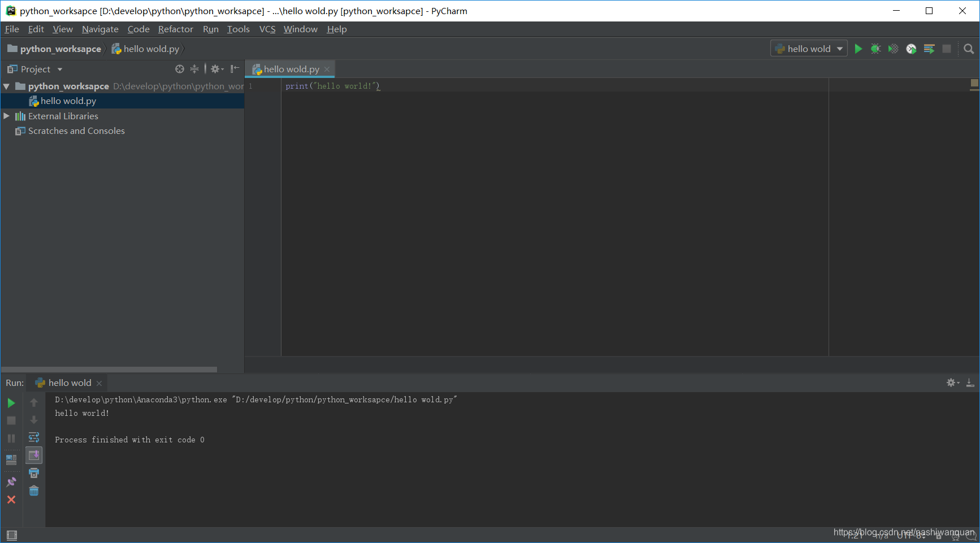Toggle Pin Tab pushpin in Run panel
The height and width of the screenshot is (543, 980).
coord(11,482)
